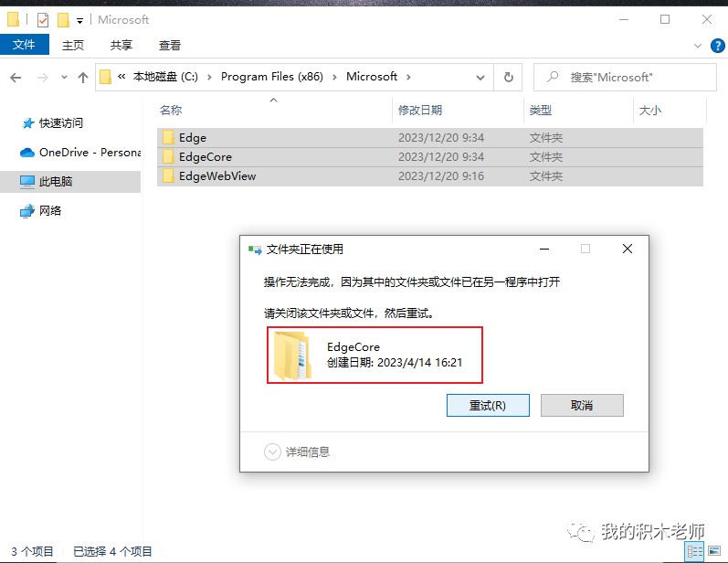Switch to details view icon in status bar

(695, 551)
